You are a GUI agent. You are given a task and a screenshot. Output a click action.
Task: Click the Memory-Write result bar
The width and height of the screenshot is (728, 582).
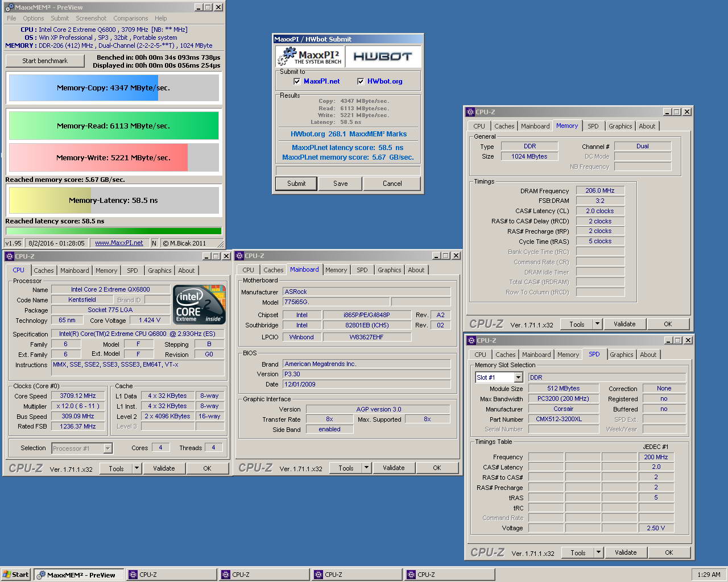114,157
